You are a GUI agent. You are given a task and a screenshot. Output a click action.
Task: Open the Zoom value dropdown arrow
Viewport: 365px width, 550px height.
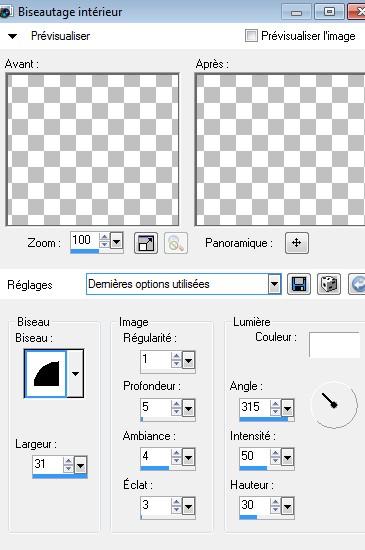(x=116, y=241)
